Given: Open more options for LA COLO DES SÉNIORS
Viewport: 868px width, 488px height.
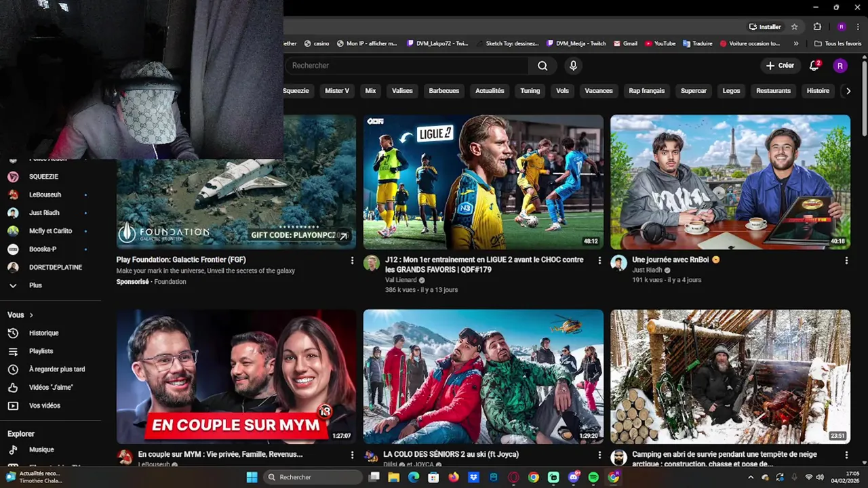Looking at the screenshot, I should [599, 455].
